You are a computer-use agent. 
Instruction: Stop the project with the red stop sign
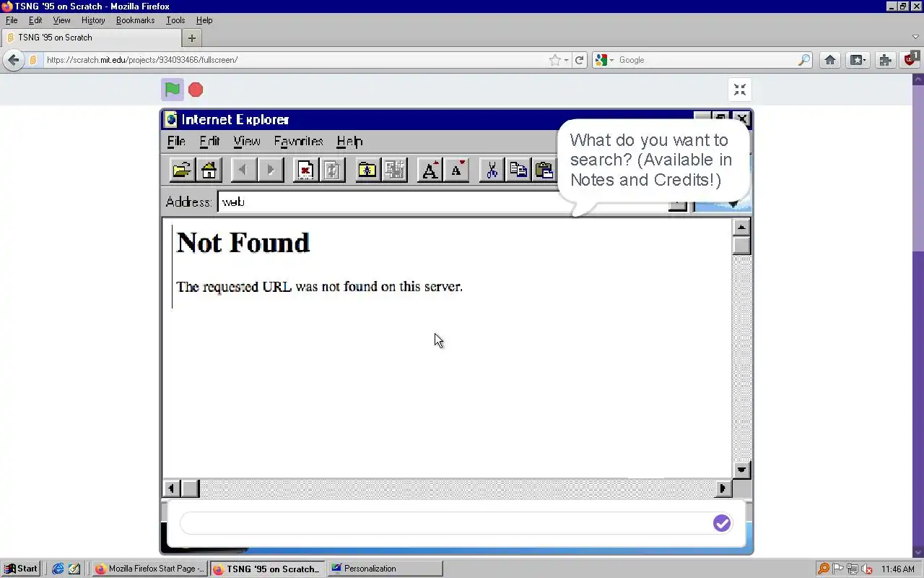tap(196, 90)
